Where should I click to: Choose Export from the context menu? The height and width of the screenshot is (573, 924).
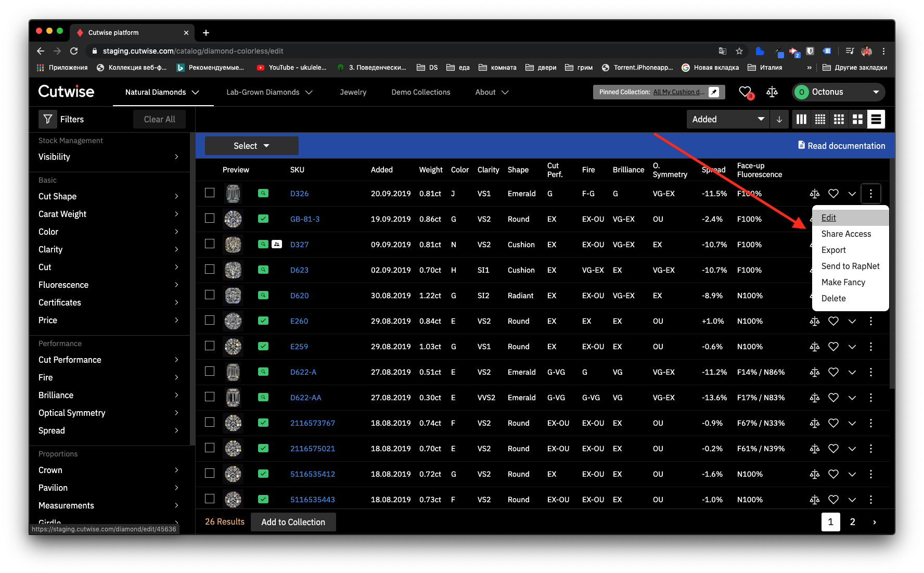click(x=833, y=250)
